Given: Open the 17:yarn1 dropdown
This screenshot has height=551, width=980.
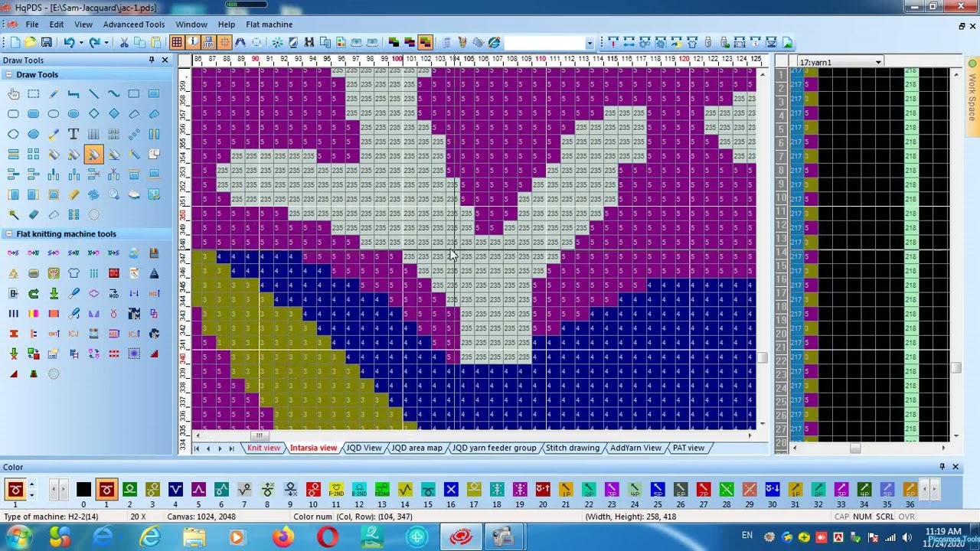Looking at the screenshot, I should [878, 62].
